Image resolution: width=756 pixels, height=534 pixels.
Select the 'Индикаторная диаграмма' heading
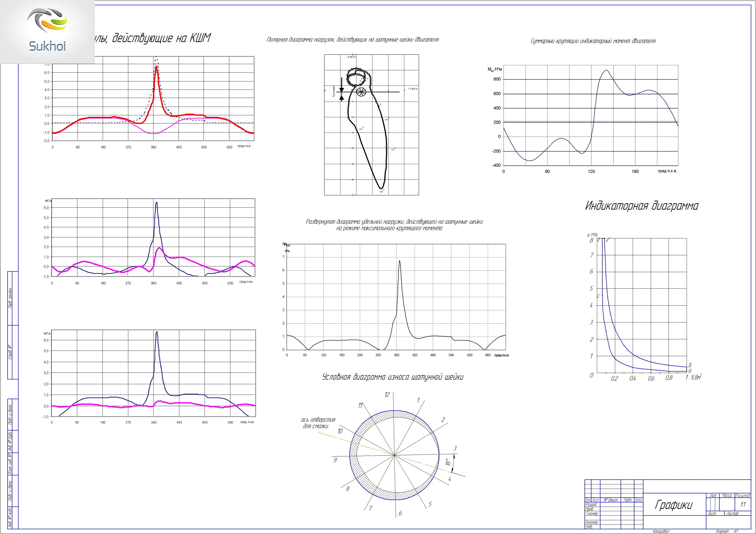tap(642, 206)
